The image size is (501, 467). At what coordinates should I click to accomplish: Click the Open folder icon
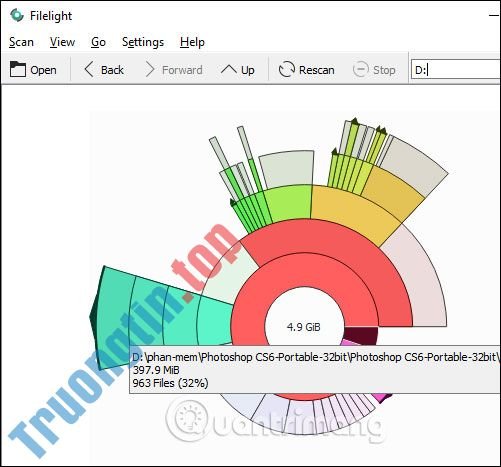tap(18, 69)
